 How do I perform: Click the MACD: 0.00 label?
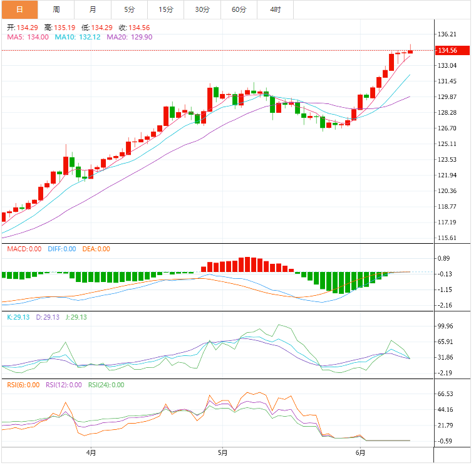[24, 249]
